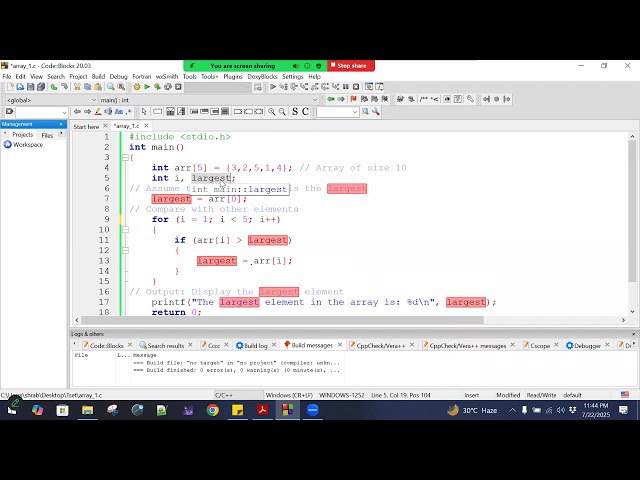The height and width of the screenshot is (480, 640).
Task: Click the S source formatter icon
Action: coord(295,112)
